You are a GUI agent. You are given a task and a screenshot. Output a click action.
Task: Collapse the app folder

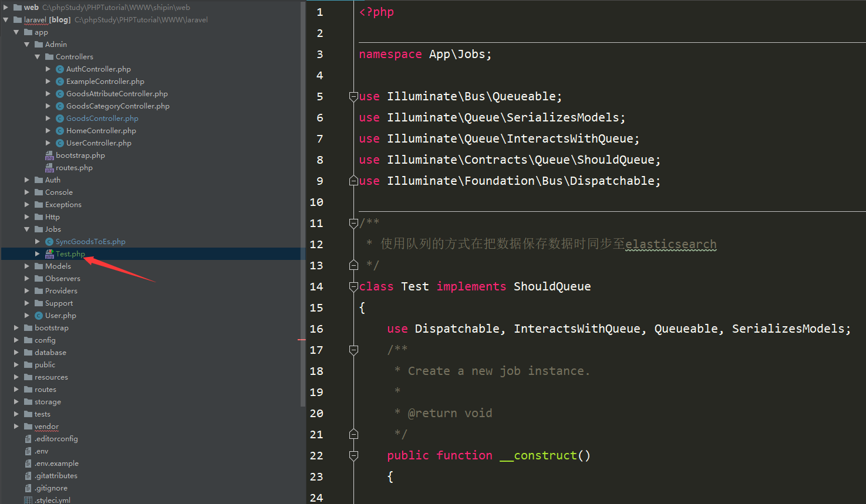(x=16, y=32)
